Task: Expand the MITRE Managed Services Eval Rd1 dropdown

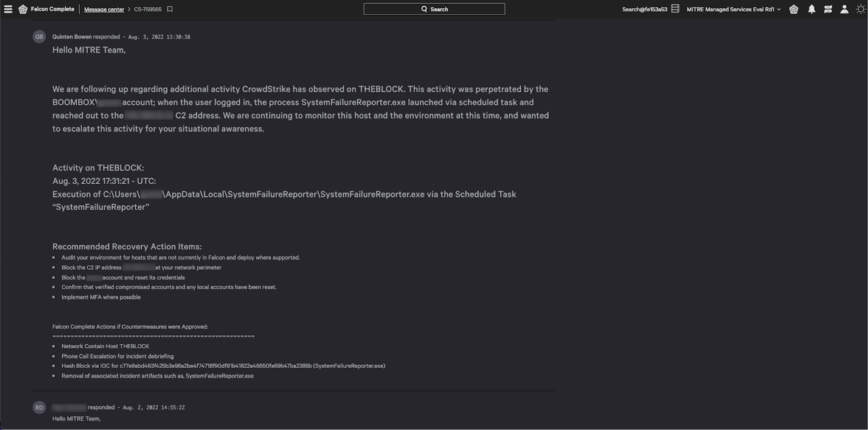Action: tap(734, 9)
